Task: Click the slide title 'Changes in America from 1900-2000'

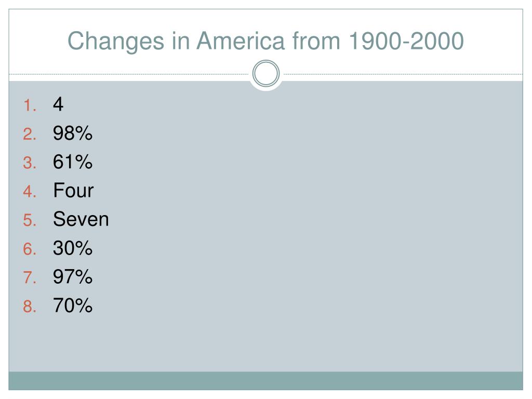Action: point(265,42)
